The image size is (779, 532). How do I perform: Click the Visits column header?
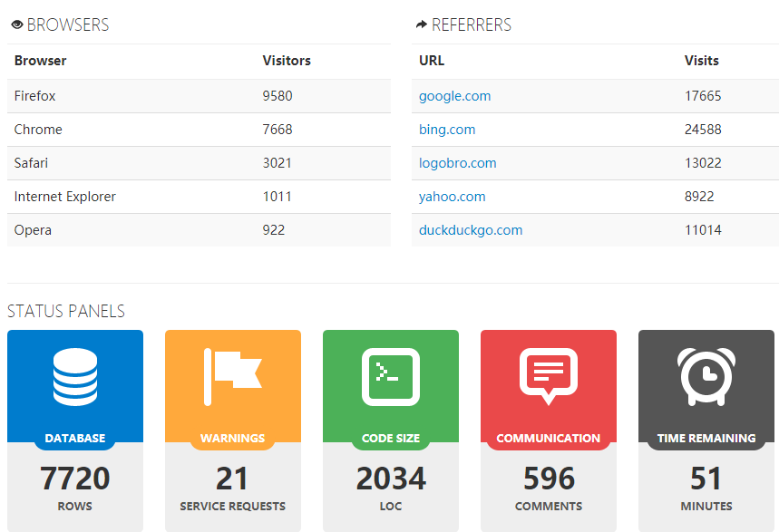[x=702, y=61]
